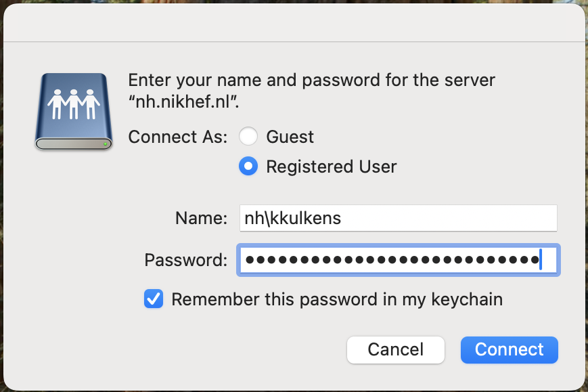Click the Connect button
The width and height of the screenshot is (588, 392).
pyautogui.click(x=510, y=349)
